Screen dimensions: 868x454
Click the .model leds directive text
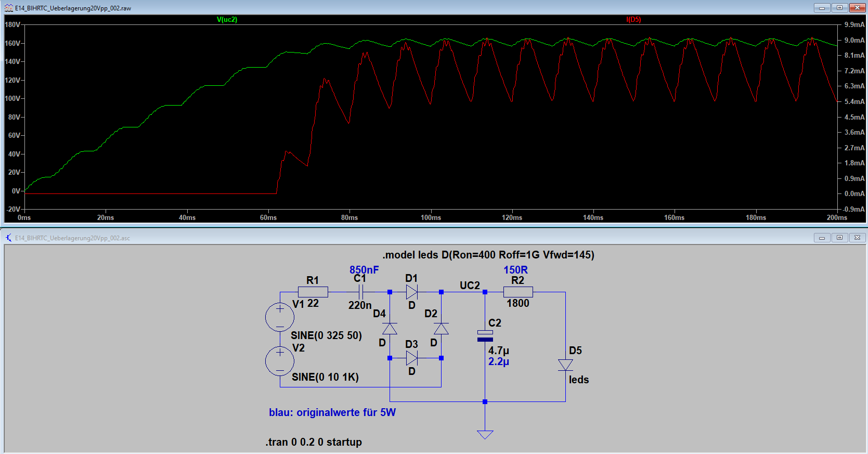[488, 255]
